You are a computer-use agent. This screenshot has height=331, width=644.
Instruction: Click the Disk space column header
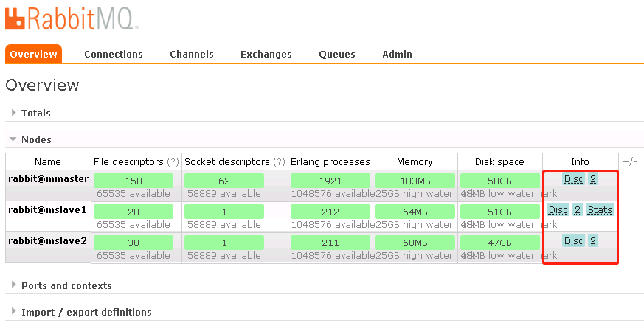500,161
